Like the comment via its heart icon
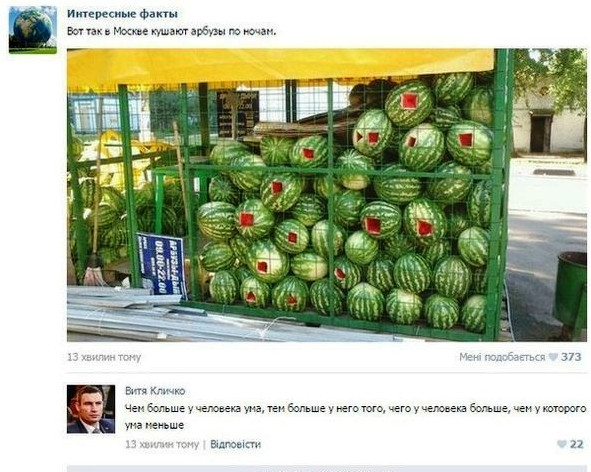Viewport: 591px width, 472px height. pos(562,444)
